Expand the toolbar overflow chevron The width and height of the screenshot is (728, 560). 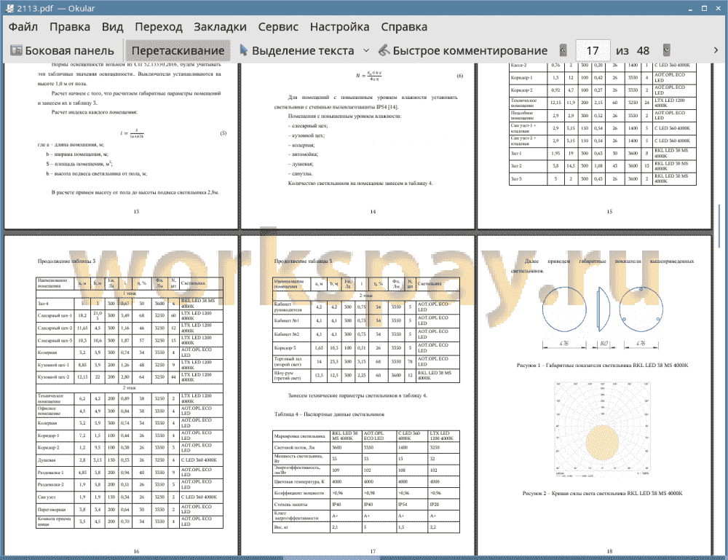click(x=716, y=50)
